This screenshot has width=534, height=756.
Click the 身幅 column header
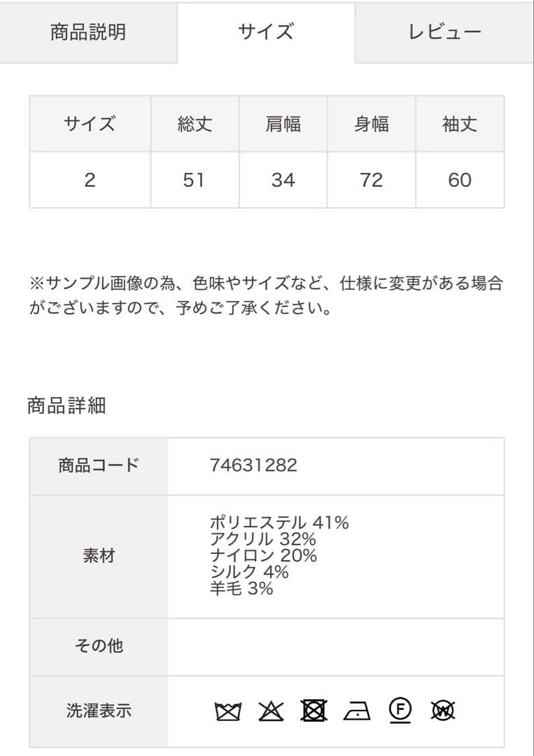371,125
